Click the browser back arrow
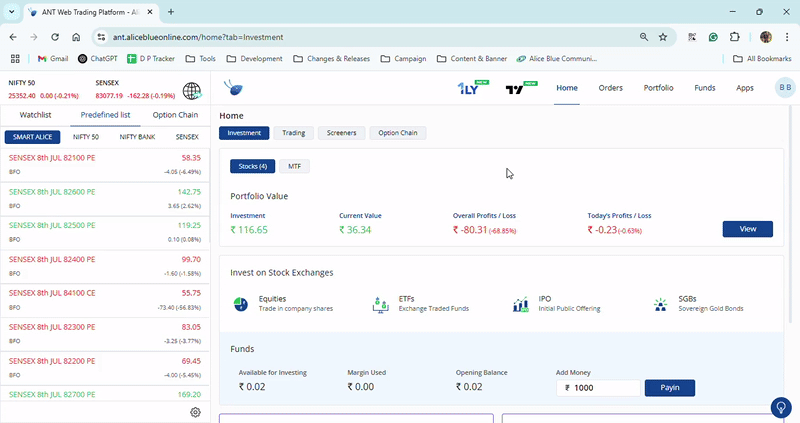 13,37
